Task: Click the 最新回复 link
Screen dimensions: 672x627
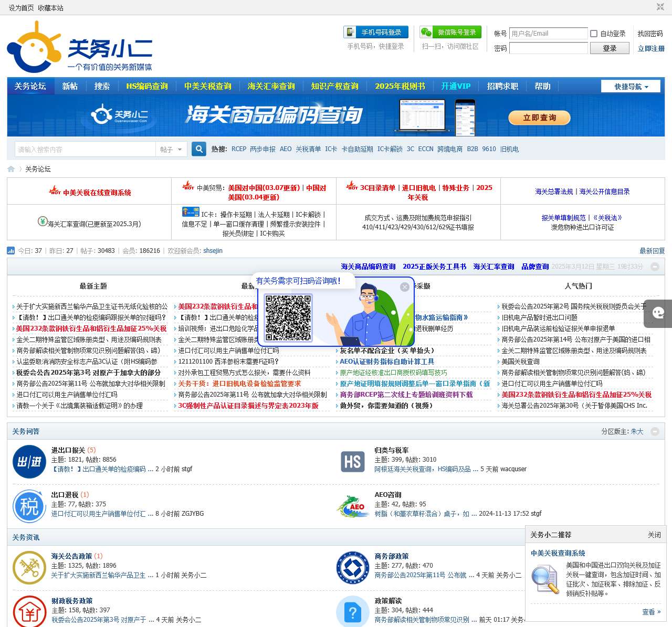Action: pos(652,251)
